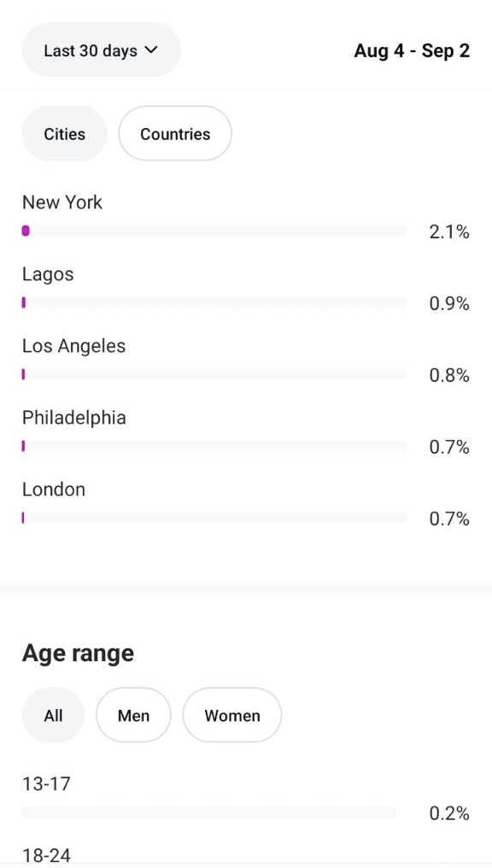Click the Los Angeles percentage bar
The width and height of the screenshot is (492, 868).
pyautogui.click(x=214, y=375)
